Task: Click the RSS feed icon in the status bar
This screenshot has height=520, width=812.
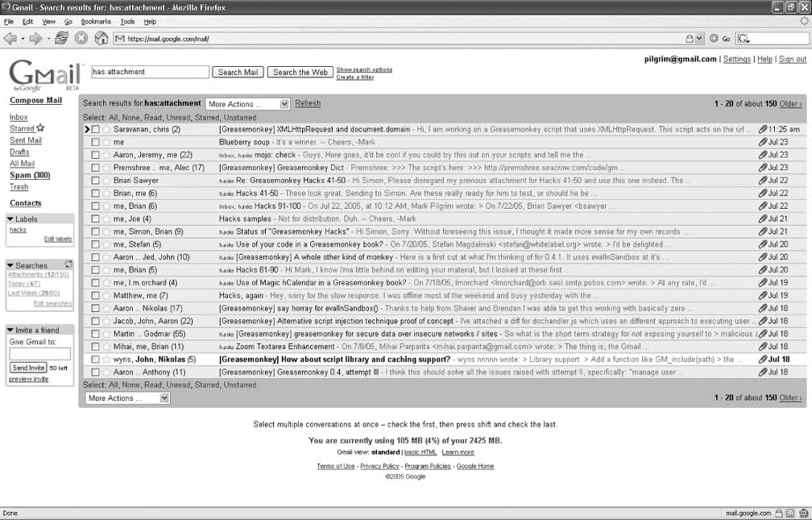Action: pos(790,514)
